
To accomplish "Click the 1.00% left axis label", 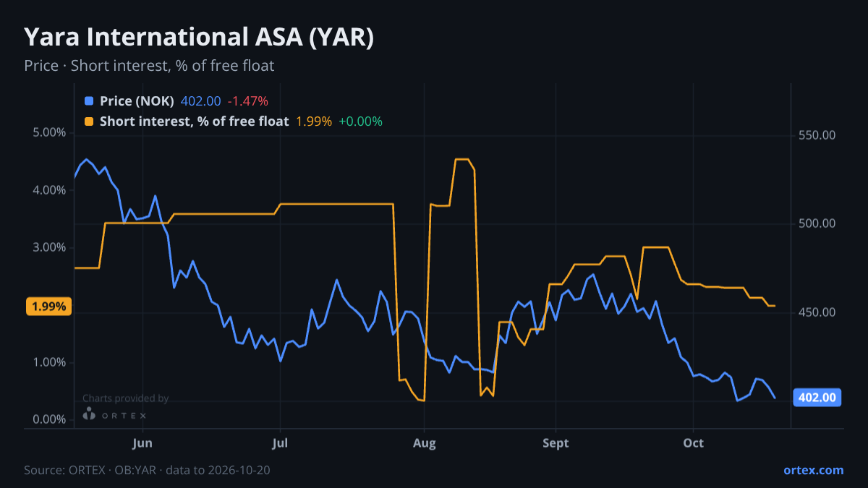I will tap(50, 362).
